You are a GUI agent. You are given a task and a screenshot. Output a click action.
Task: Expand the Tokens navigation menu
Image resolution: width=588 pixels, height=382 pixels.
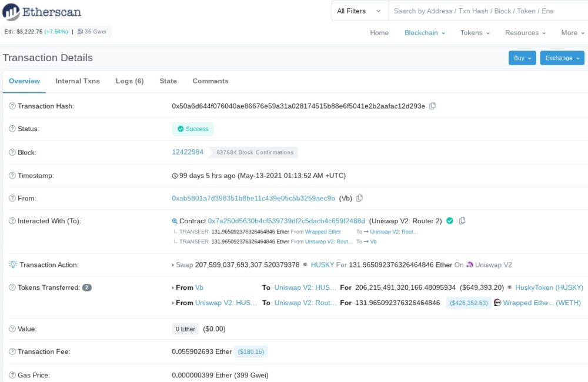coord(475,33)
